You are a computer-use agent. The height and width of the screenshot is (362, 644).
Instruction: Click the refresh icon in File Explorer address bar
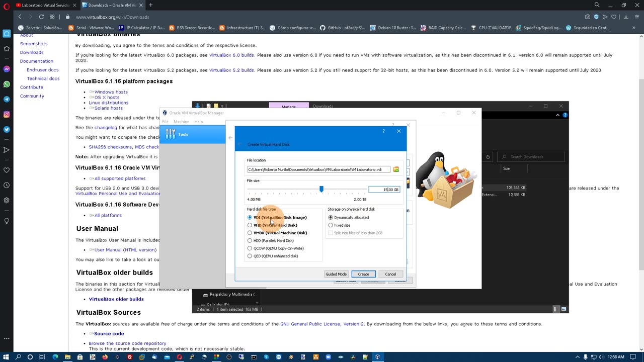tap(488, 157)
